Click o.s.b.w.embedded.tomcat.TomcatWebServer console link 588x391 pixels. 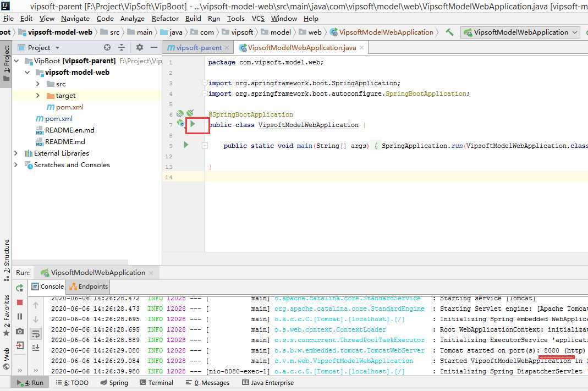[x=349, y=350]
